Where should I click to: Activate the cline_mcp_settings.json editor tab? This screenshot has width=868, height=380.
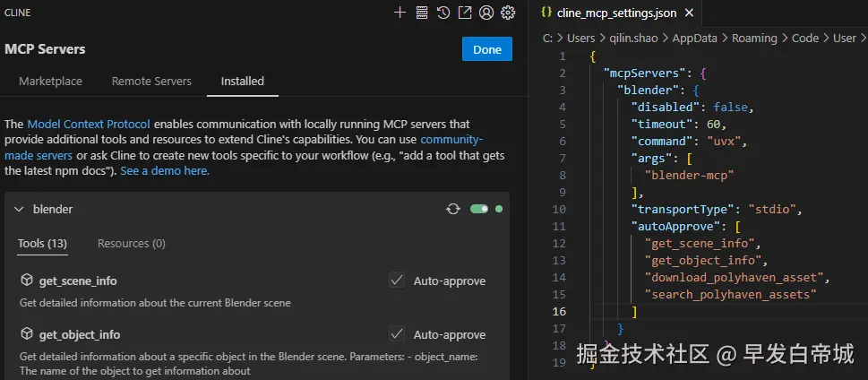pyautogui.click(x=618, y=13)
